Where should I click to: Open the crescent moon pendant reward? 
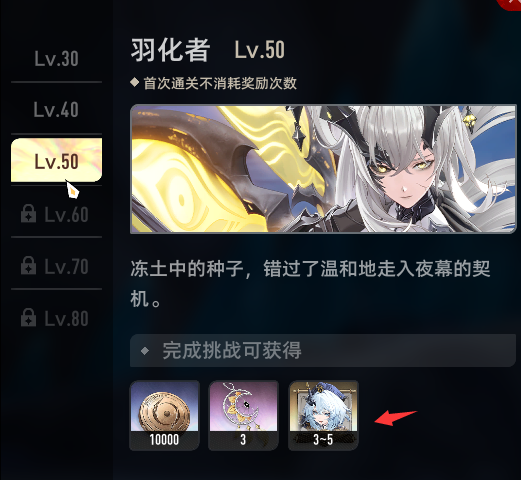pos(243,415)
